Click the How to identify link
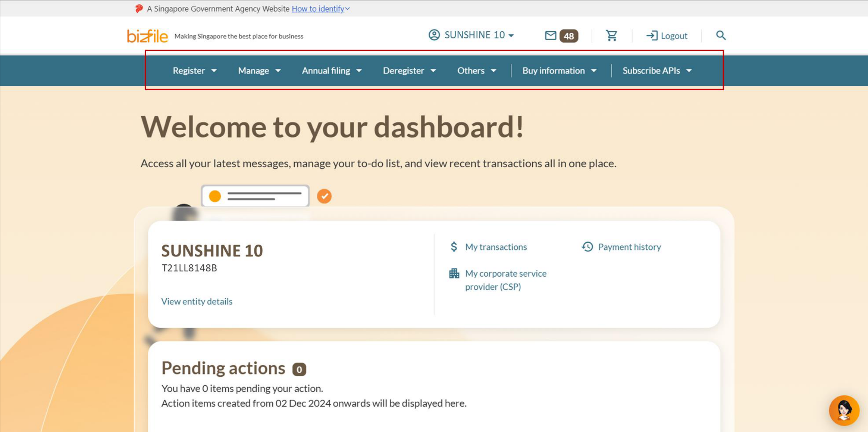The width and height of the screenshot is (868, 432). 318,8
